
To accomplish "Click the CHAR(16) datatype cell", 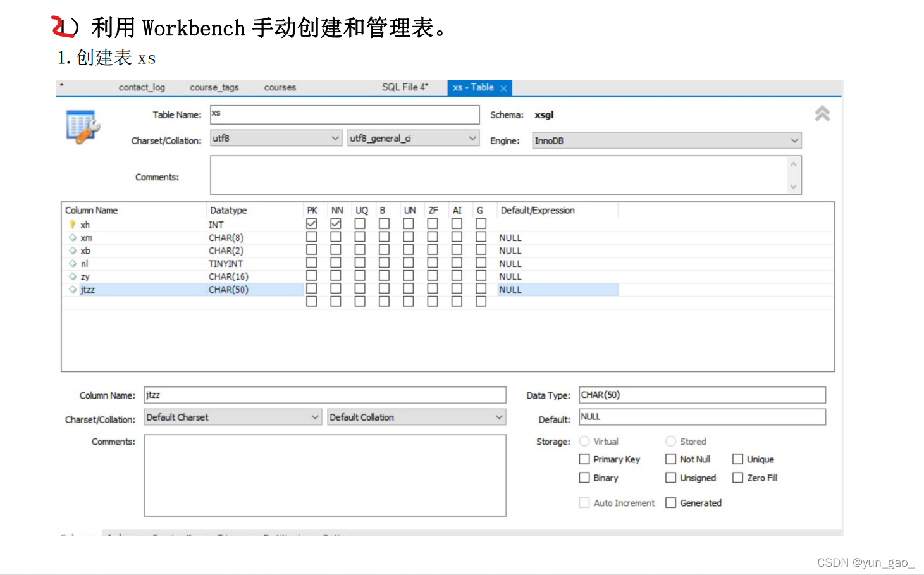I will click(x=228, y=276).
